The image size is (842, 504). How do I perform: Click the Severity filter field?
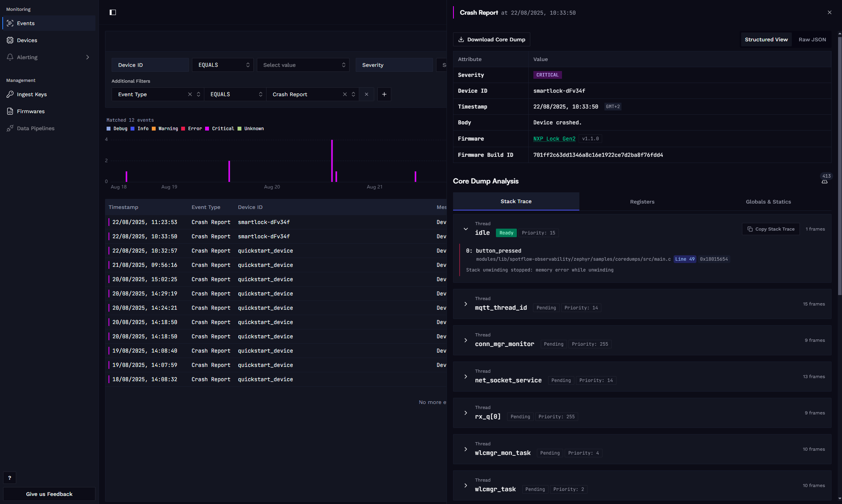(x=394, y=65)
